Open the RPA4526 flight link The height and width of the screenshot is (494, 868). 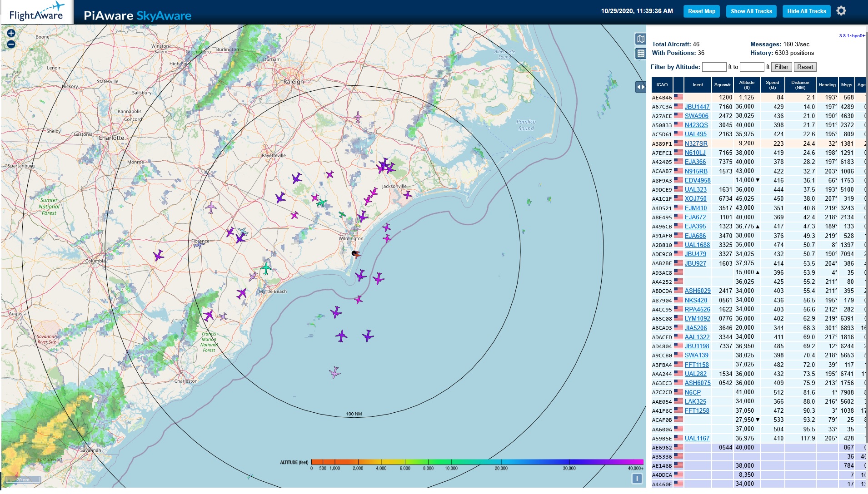pyautogui.click(x=698, y=309)
